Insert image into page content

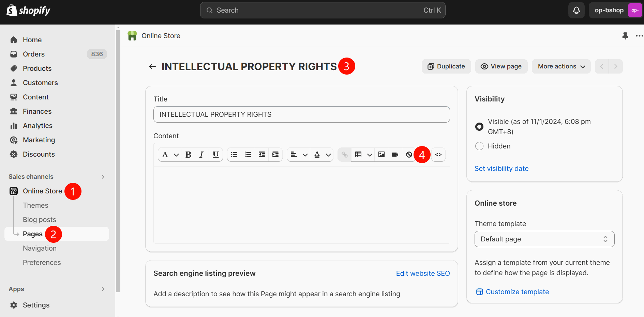pos(381,155)
